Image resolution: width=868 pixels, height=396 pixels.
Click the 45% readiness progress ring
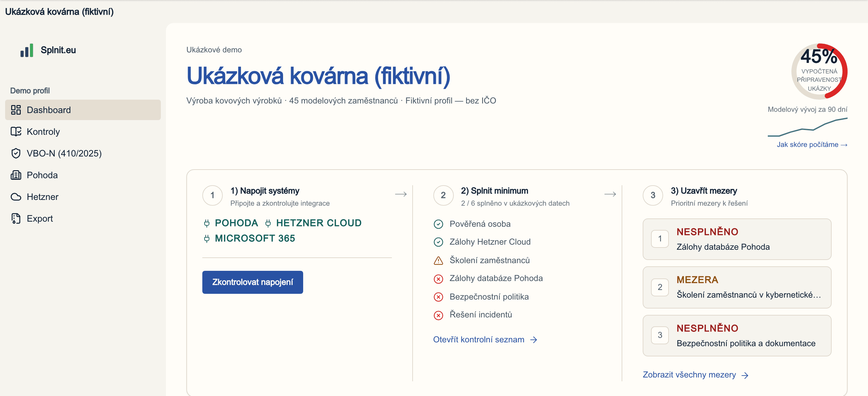[819, 71]
